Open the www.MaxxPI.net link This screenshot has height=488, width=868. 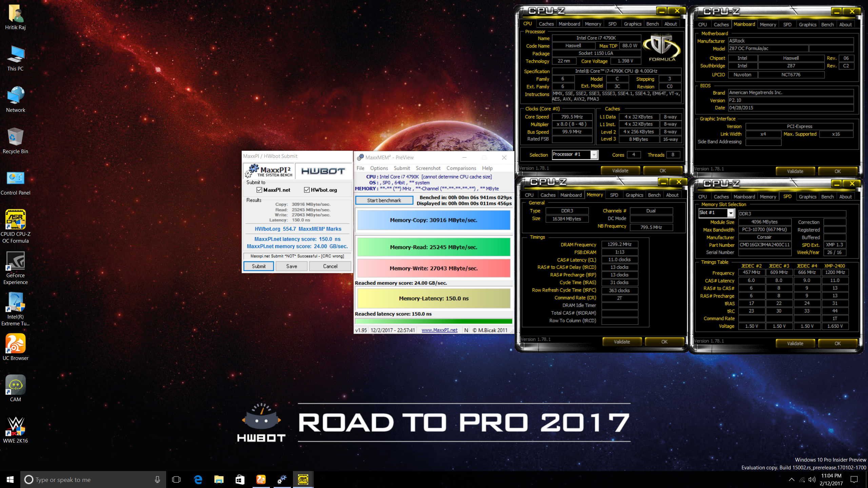[x=439, y=330]
